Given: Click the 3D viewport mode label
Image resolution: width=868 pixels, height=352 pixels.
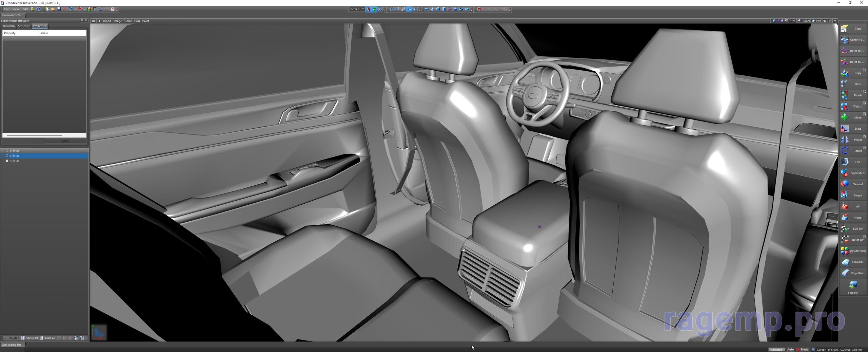Looking at the screenshot, I should [93, 21].
